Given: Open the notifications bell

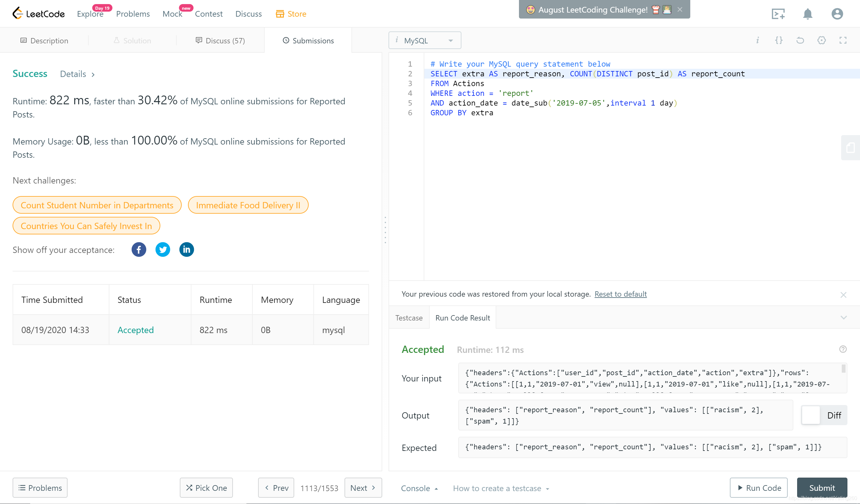Looking at the screenshot, I should click(x=808, y=14).
